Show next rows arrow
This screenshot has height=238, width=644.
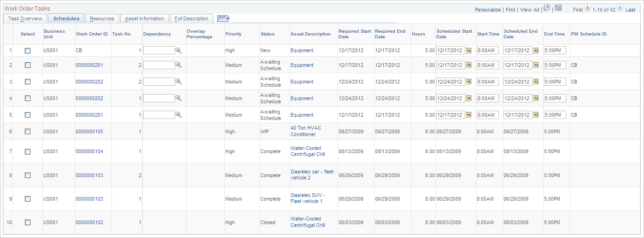[620, 8]
